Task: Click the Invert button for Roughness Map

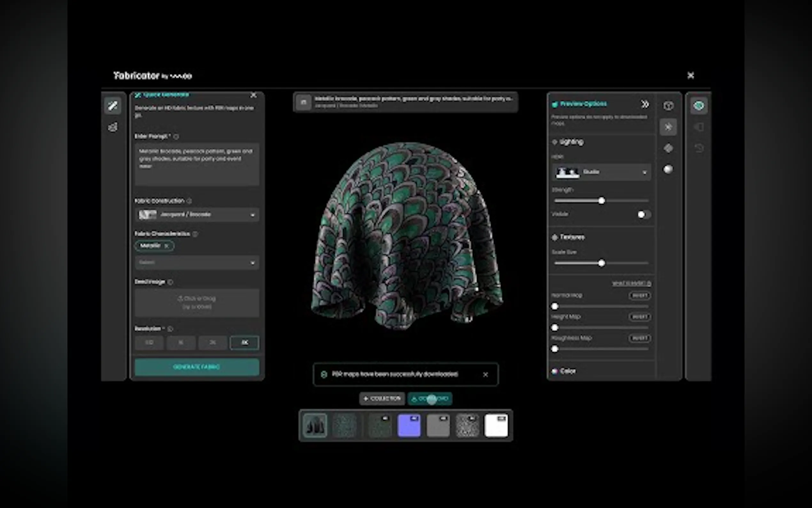Action: point(640,338)
